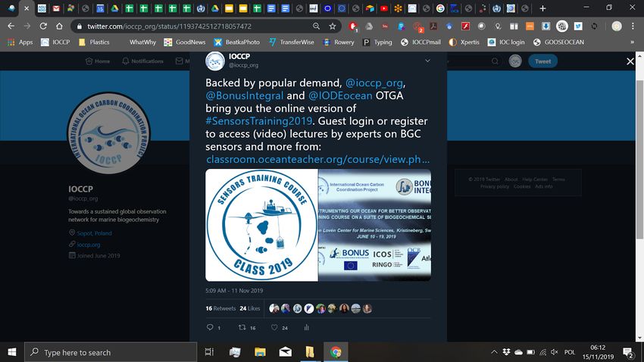
Task: Open GOOSEOCEAN bookmark
Action: coord(558,42)
